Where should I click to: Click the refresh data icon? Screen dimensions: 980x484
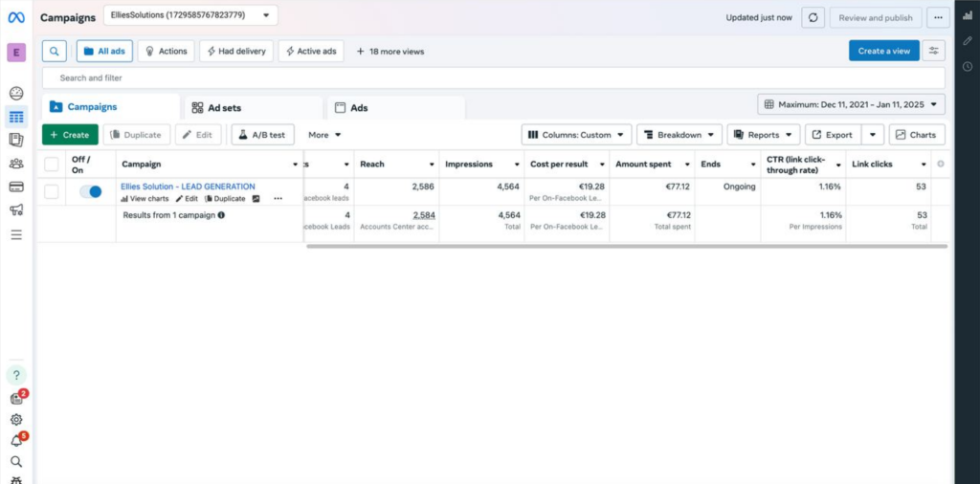tap(813, 17)
